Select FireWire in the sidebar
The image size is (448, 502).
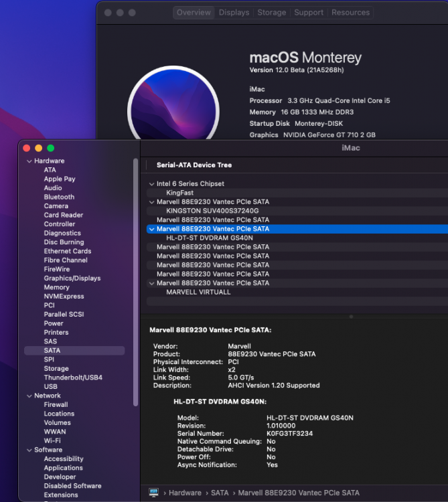(57, 269)
